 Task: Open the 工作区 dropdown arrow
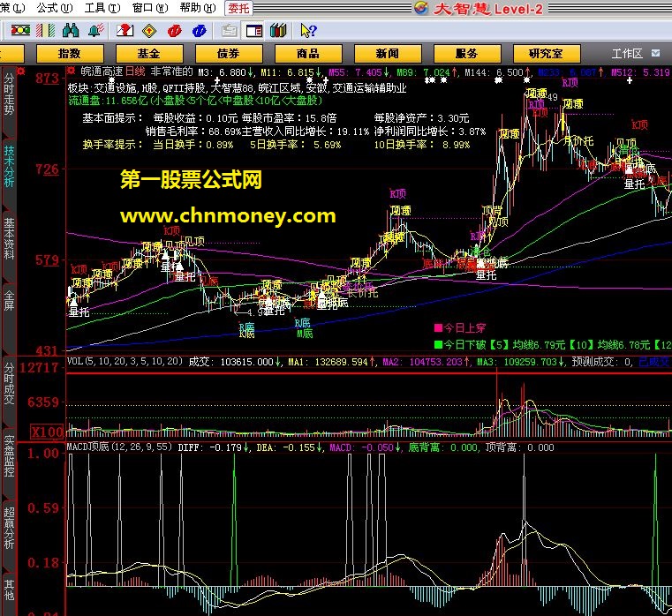point(655,53)
